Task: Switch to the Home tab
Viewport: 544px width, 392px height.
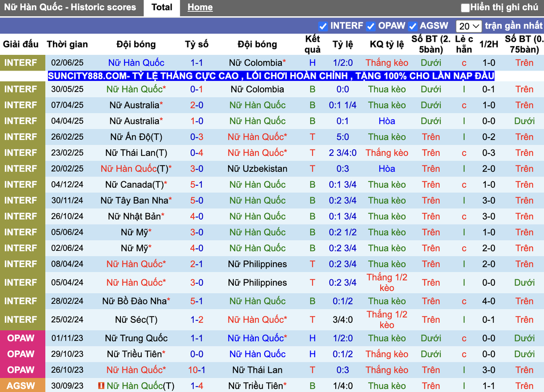Action: point(200,7)
